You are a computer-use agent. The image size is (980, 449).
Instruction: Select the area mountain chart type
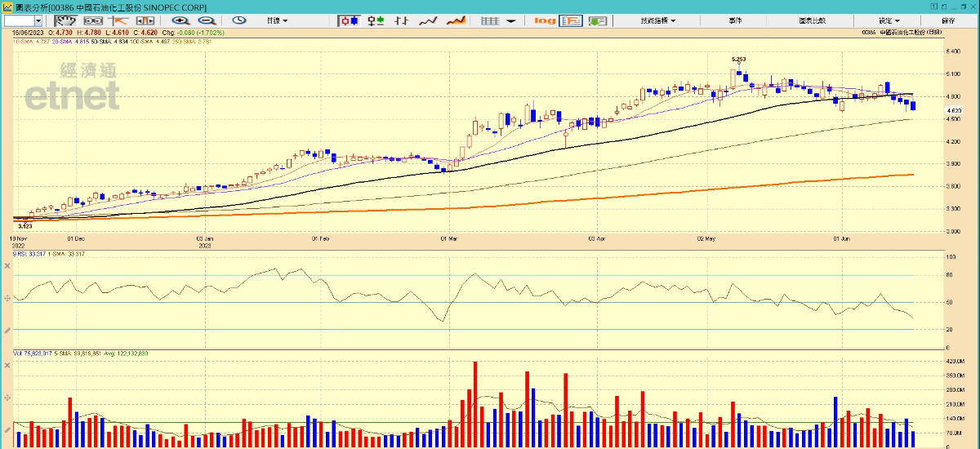point(456,20)
